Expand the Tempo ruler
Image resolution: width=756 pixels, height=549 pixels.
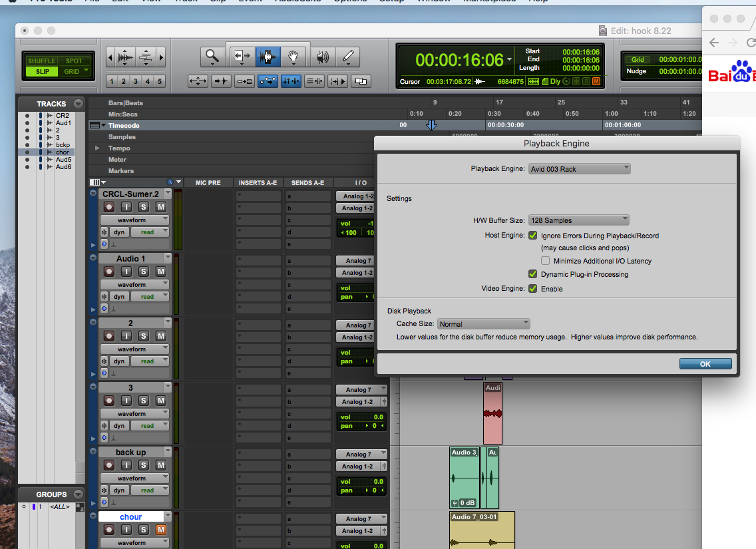click(x=97, y=148)
